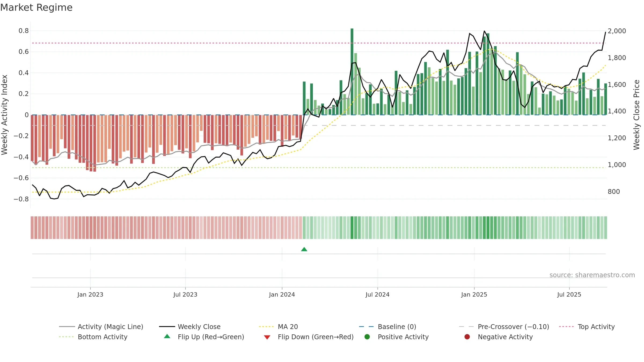The image size is (644, 362).
Task: Click the Jan 2023 axis label
Action: click(x=90, y=294)
